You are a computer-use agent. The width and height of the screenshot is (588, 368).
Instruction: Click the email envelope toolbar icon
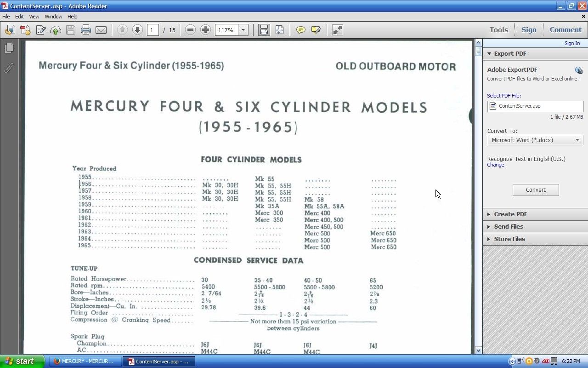coord(101,30)
